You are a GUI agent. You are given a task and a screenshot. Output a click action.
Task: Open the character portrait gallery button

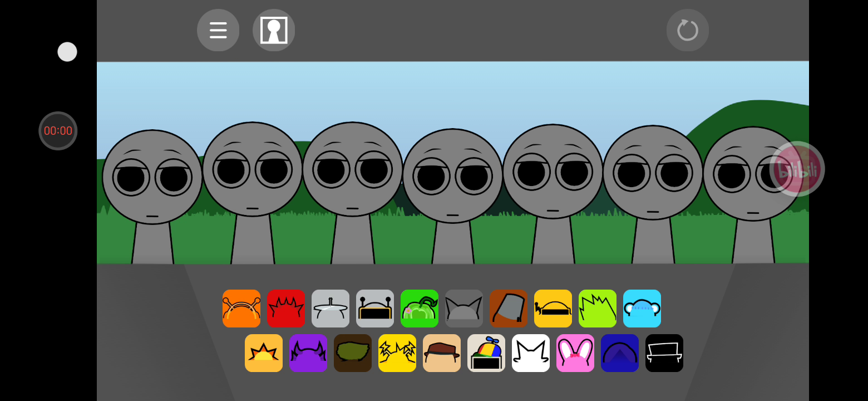point(274,30)
